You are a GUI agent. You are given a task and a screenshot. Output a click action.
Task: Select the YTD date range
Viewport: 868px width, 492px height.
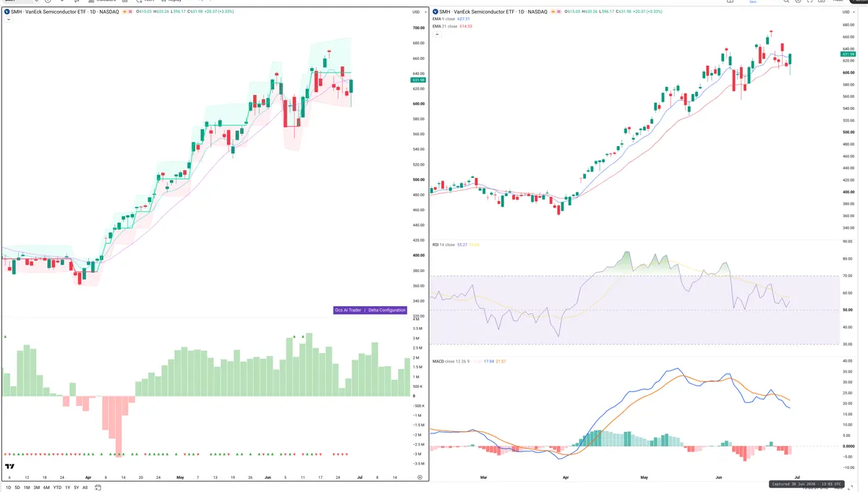57,488
